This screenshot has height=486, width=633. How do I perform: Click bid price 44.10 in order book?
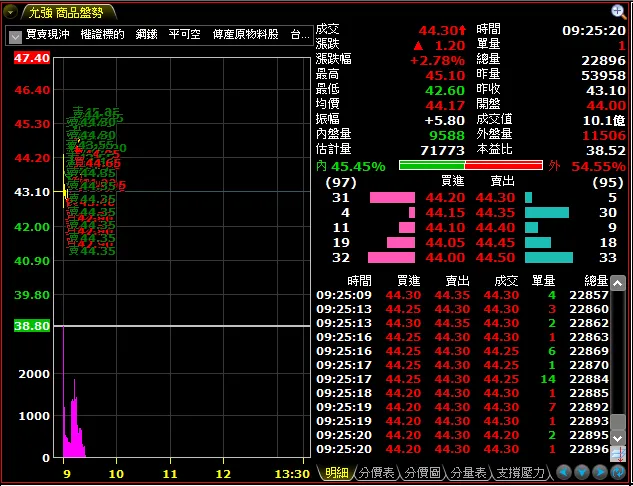point(445,228)
